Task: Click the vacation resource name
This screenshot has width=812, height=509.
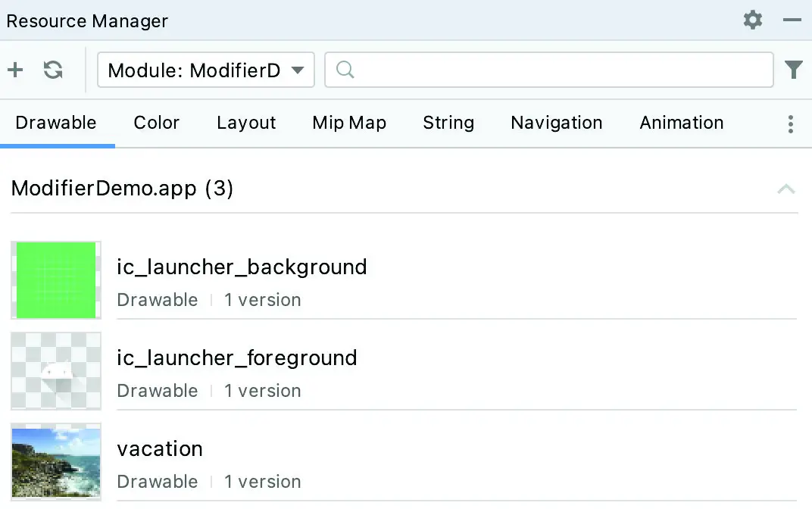Action: [x=160, y=449]
